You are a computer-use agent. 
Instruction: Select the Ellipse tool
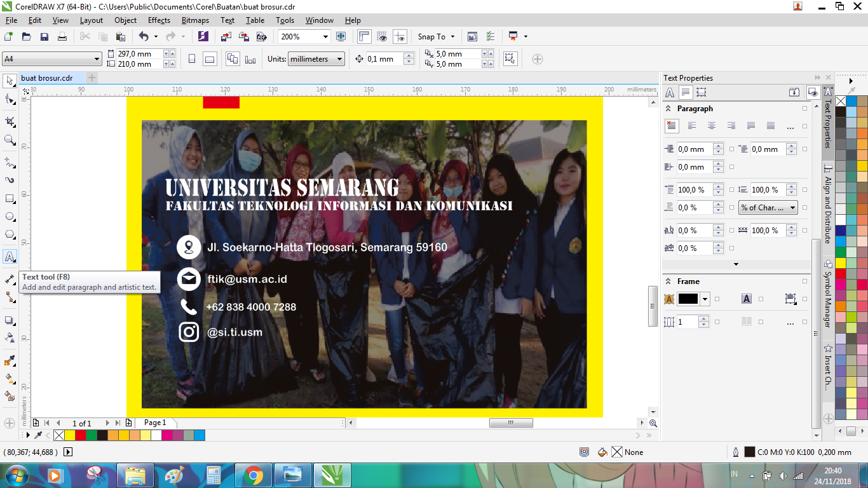(x=10, y=217)
